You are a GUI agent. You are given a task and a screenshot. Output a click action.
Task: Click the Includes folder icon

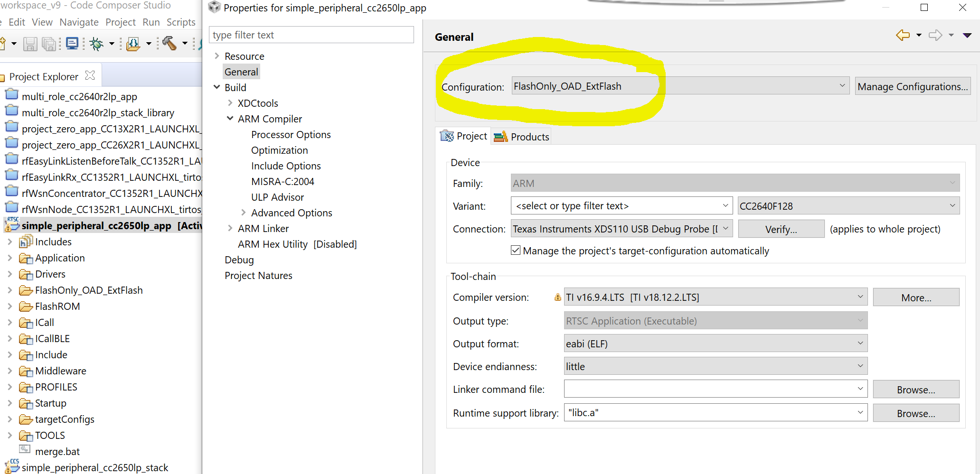click(25, 242)
